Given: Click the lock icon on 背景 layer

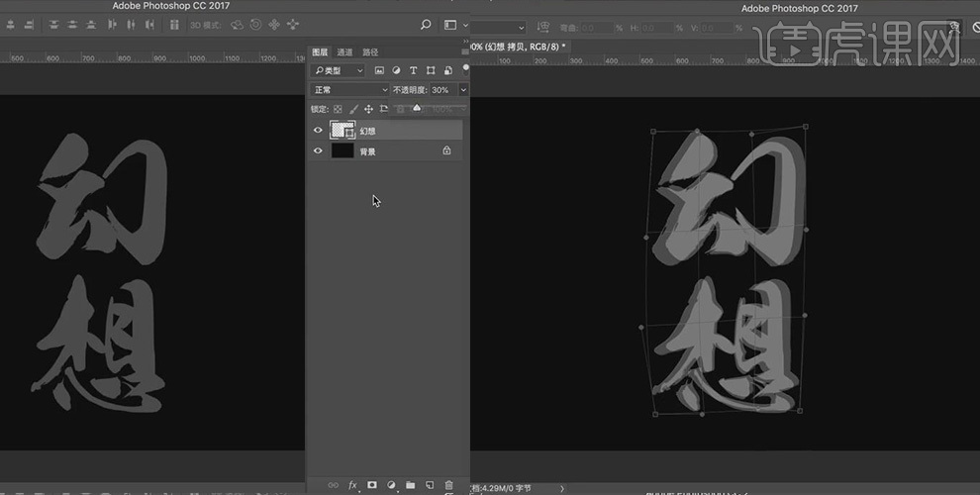Looking at the screenshot, I should point(446,150).
